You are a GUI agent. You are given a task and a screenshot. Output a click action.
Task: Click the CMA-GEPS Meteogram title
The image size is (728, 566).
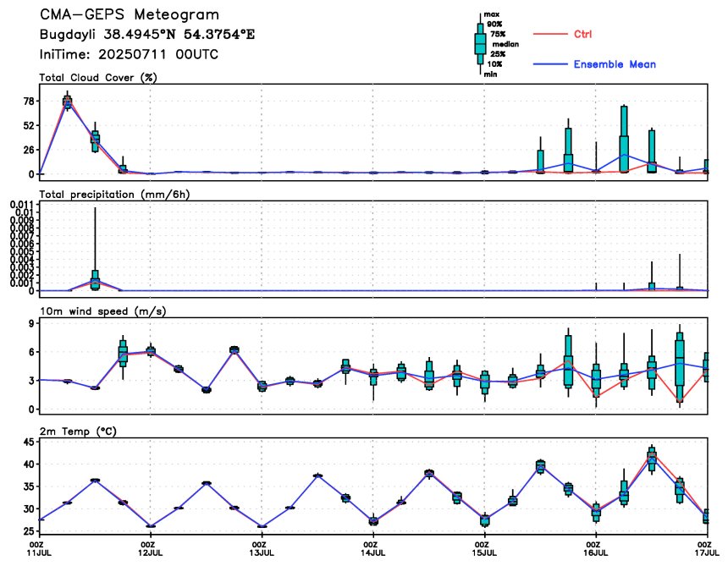point(129,14)
